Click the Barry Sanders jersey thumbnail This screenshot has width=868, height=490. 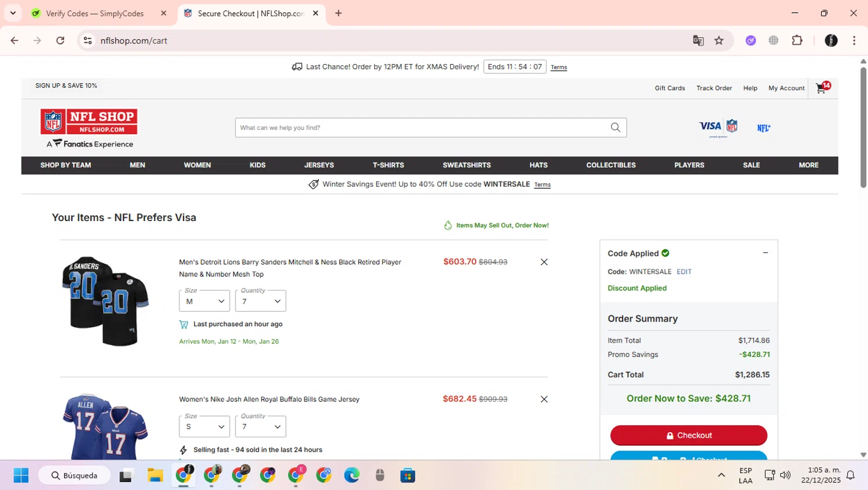point(105,301)
